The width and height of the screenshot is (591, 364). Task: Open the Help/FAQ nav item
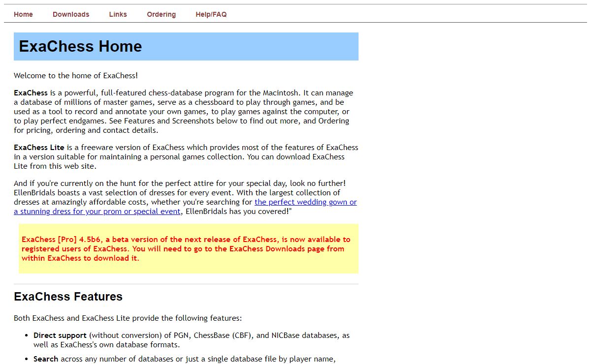coord(211,14)
